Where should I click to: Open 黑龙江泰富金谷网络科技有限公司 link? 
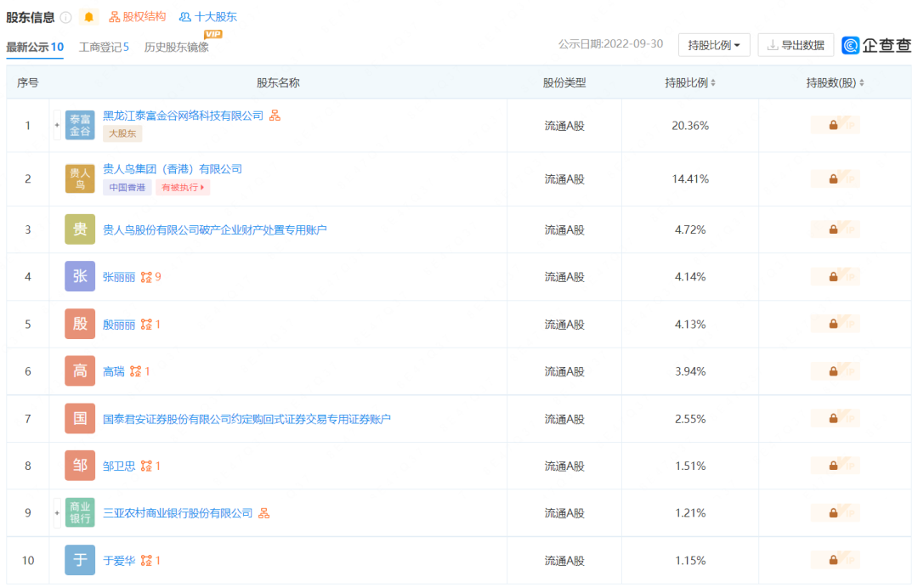point(184,116)
